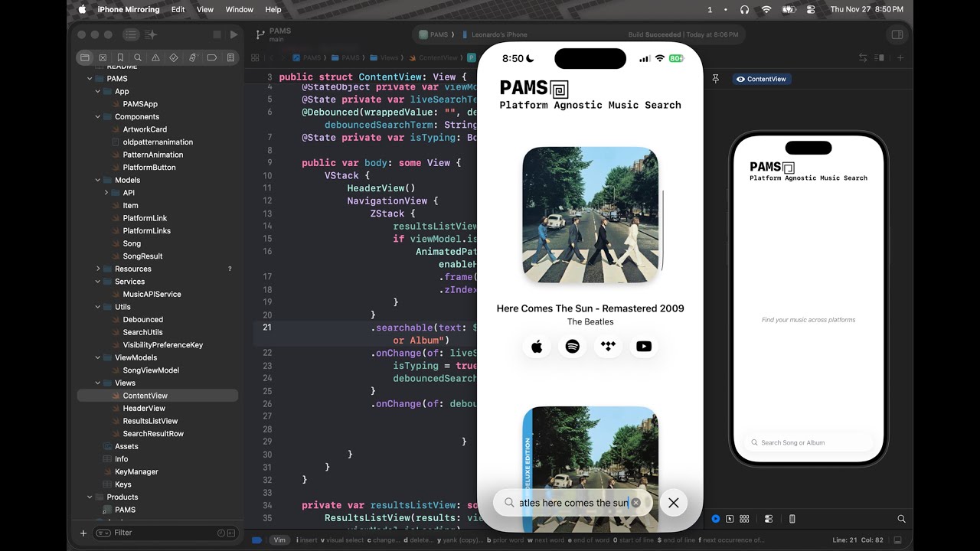Click the live preview play icon below canvas
Screen dimensions: 980x551
tap(716, 519)
